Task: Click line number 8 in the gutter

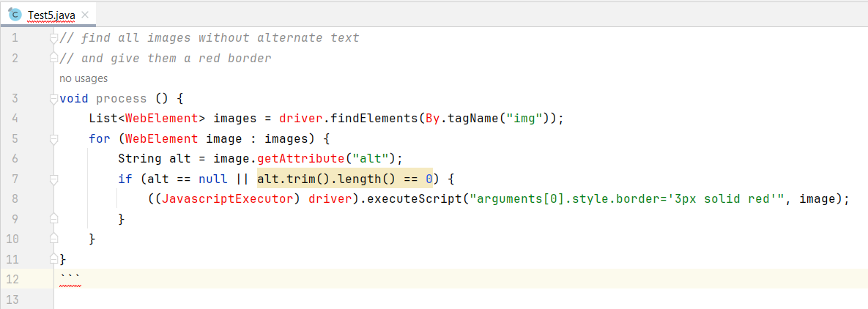Action: (15, 198)
